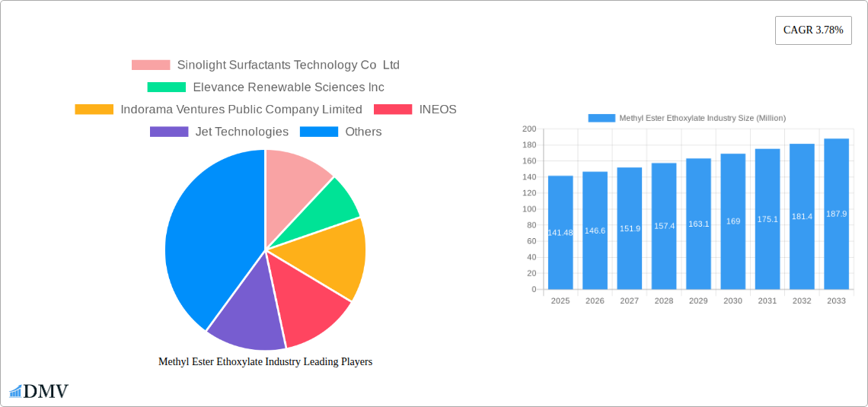Click Methyl Ester Ethoxylate Industry Leading Players caption
Viewport: 868px width, 407px height.
click(x=266, y=361)
